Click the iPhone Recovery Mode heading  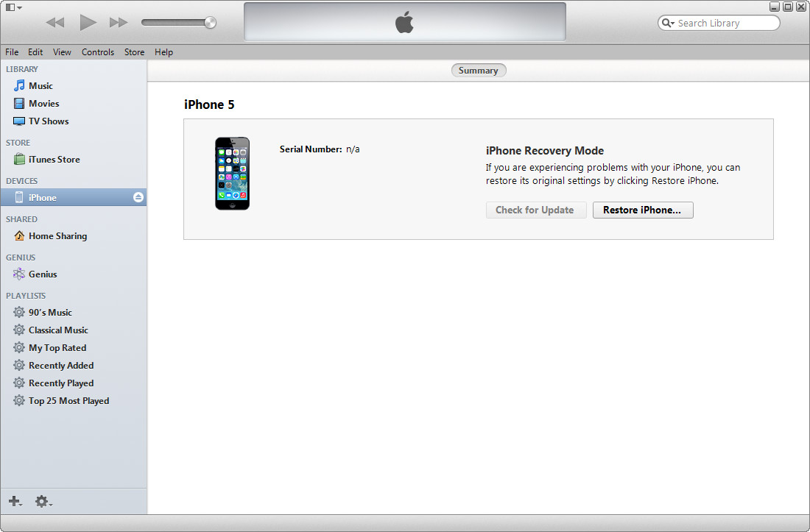(x=544, y=151)
